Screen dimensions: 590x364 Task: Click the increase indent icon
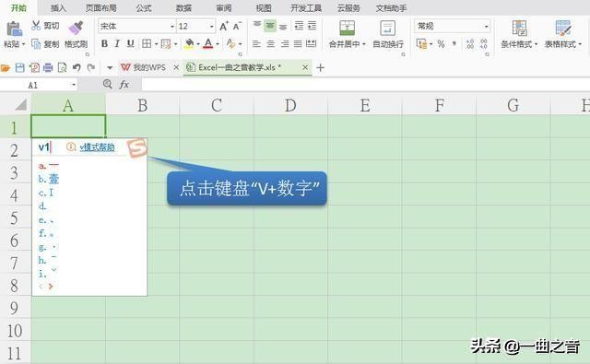[312, 26]
